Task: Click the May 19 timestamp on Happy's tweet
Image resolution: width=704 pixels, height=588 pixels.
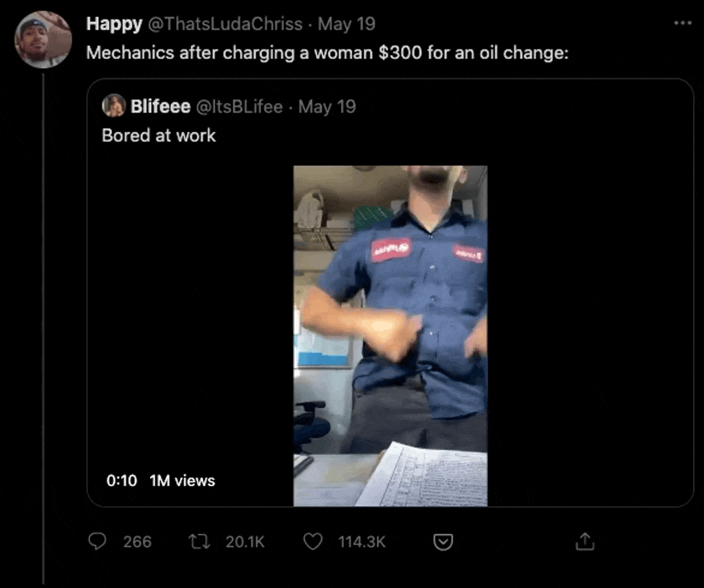Action: click(346, 24)
